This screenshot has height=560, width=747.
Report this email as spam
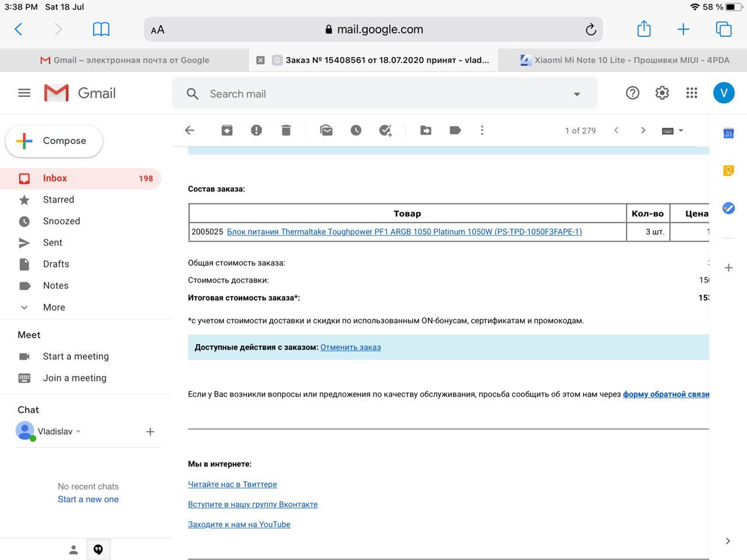256,130
